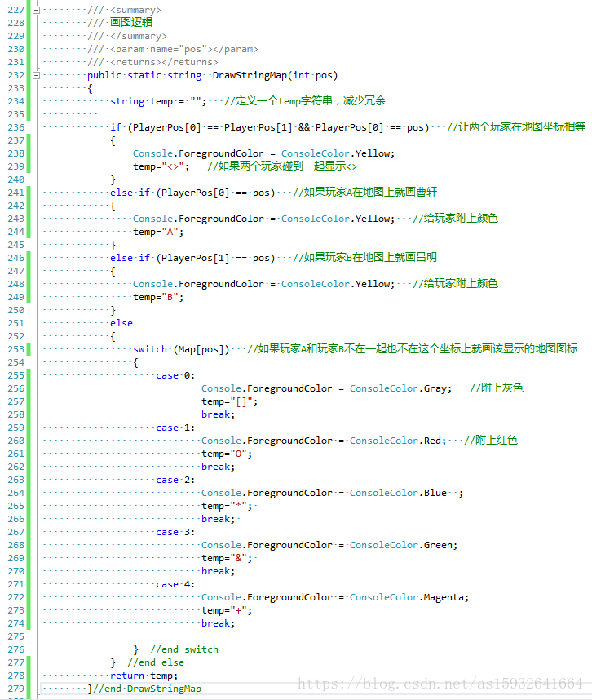Viewport: 592px width, 700px height.
Task: Click the 'if' keyword on line 236
Action: (116, 127)
